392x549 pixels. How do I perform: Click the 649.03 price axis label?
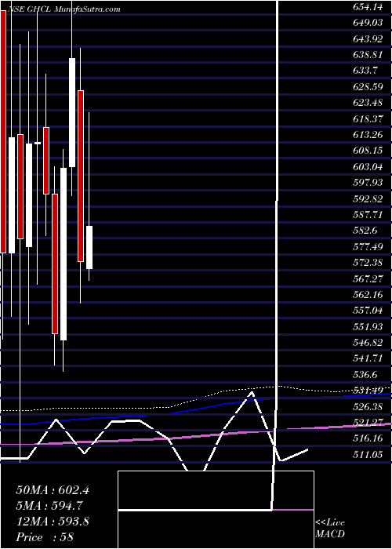pos(368,23)
